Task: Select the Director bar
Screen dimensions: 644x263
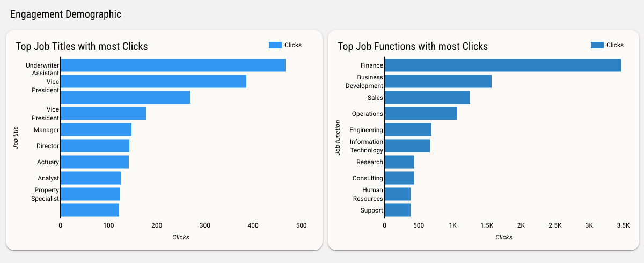Action: (x=95, y=146)
